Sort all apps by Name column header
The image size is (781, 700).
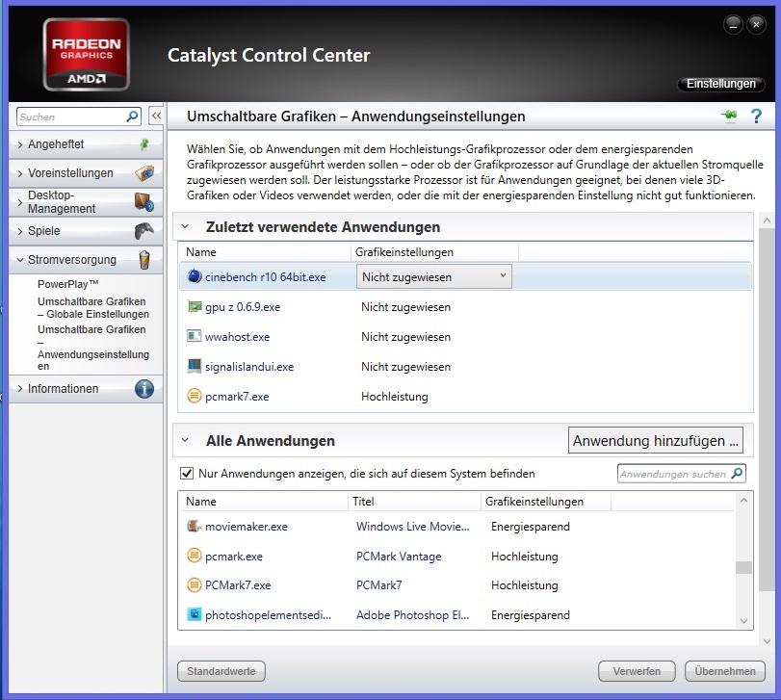[263, 502]
